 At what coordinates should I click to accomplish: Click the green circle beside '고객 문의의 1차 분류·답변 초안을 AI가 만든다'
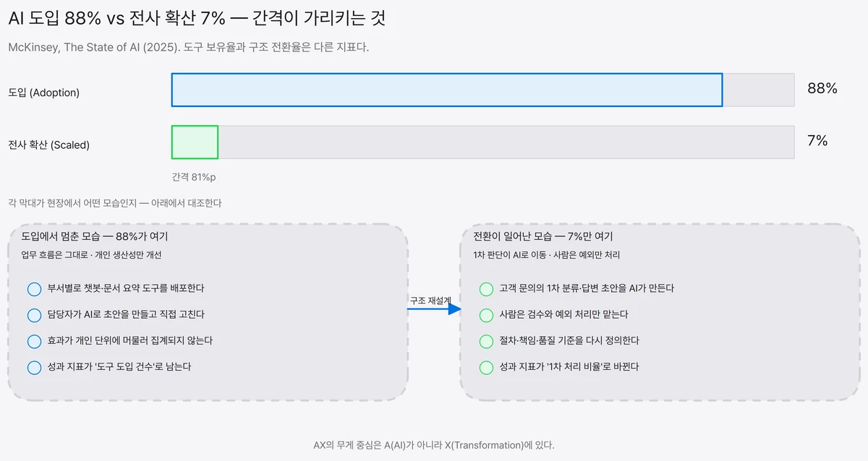click(486, 289)
